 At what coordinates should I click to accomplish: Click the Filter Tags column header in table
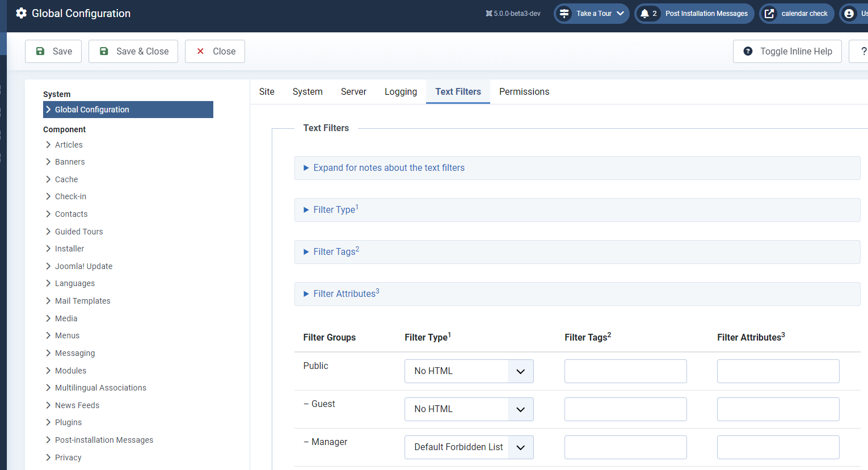click(588, 337)
